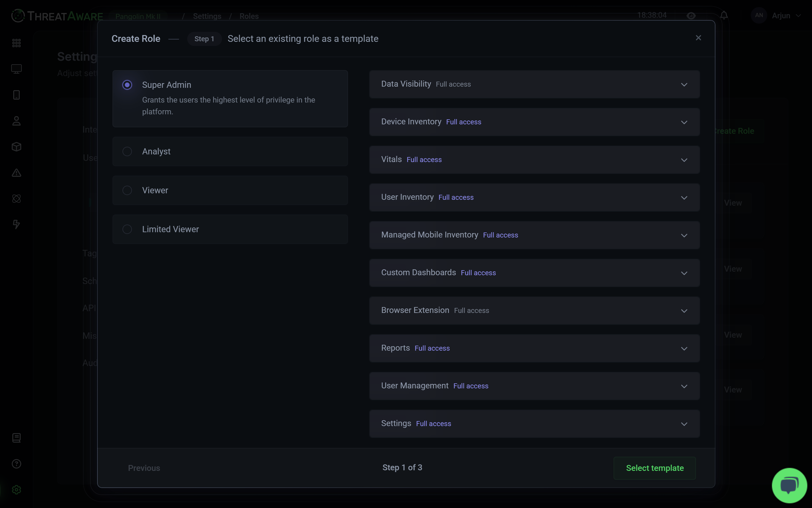
Task: Open the users person icon in sidebar
Action: (x=16, y=121)
